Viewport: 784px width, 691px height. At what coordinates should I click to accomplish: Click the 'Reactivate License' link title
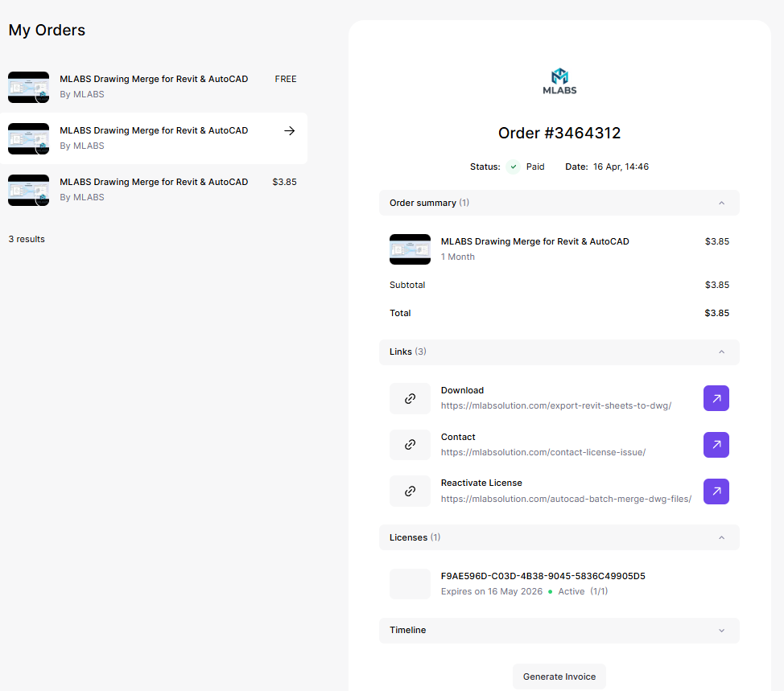481,483
